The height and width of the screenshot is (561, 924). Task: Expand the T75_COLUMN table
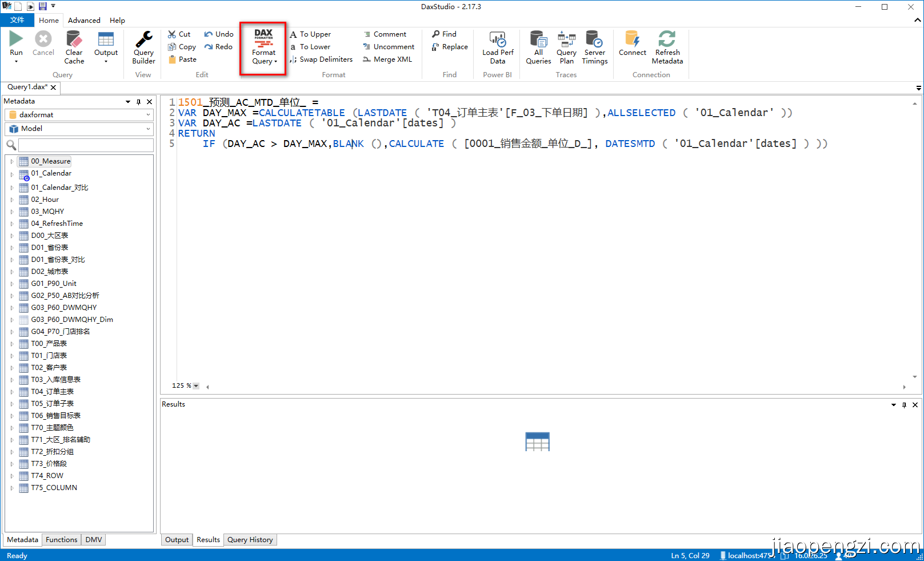[11, 488]
